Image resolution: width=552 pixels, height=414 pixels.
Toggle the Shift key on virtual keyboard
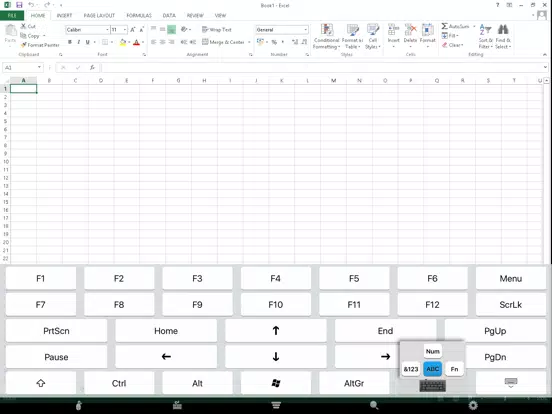41,383
